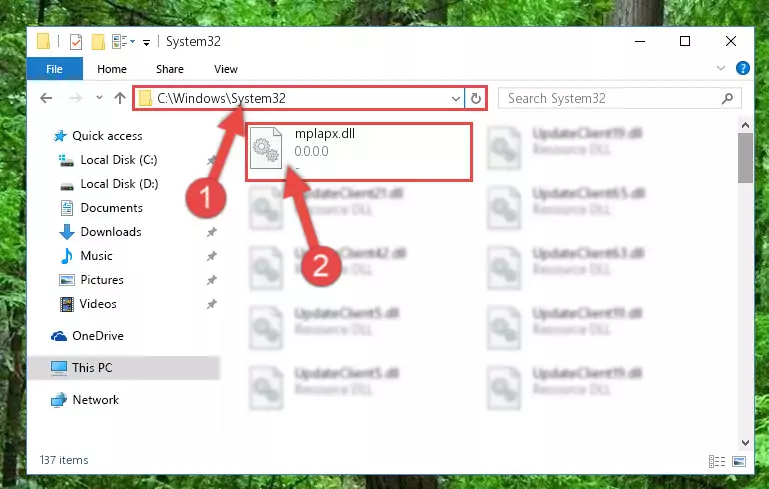The width and height of the screenshot is (769, 489).
Task: Switch to the View ribbon tab
Action: coord(226,69)
